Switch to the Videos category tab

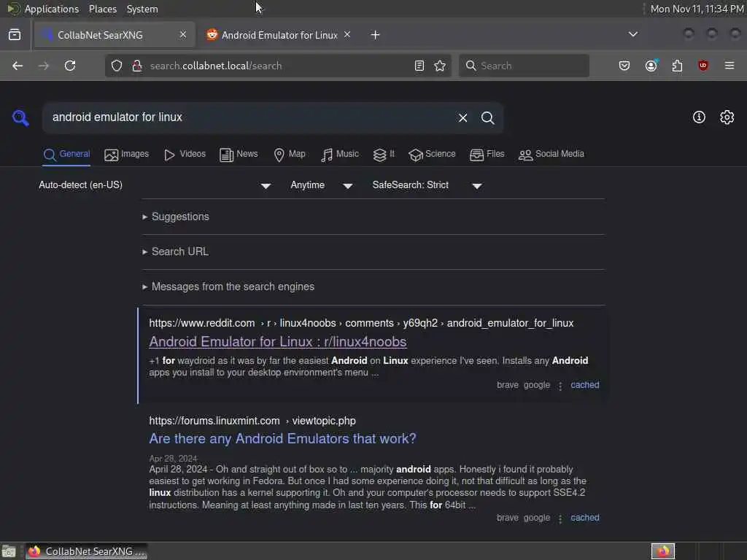pos(185,155)
